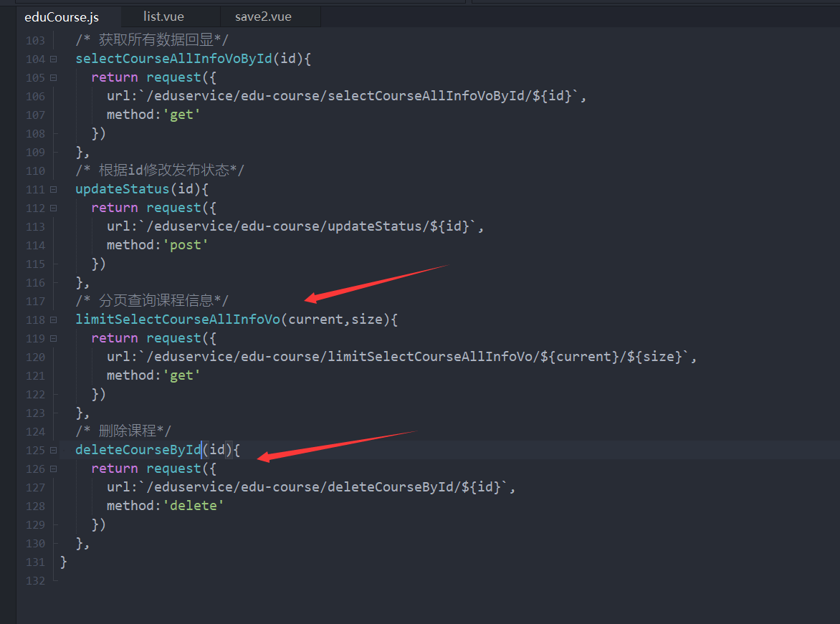Collapse fold marker at line 126
This screenshot has height=624, width=840.
(54, 469)
